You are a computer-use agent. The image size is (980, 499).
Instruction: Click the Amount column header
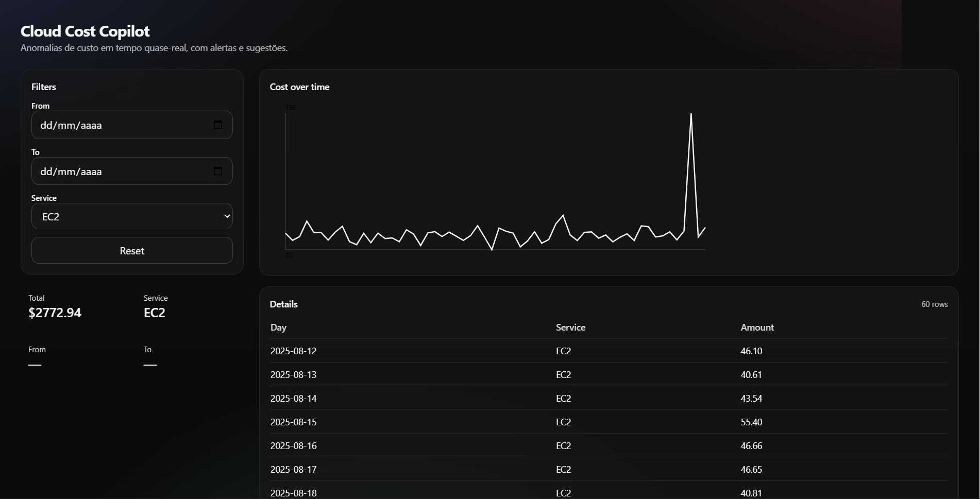(x=757, y=328)
